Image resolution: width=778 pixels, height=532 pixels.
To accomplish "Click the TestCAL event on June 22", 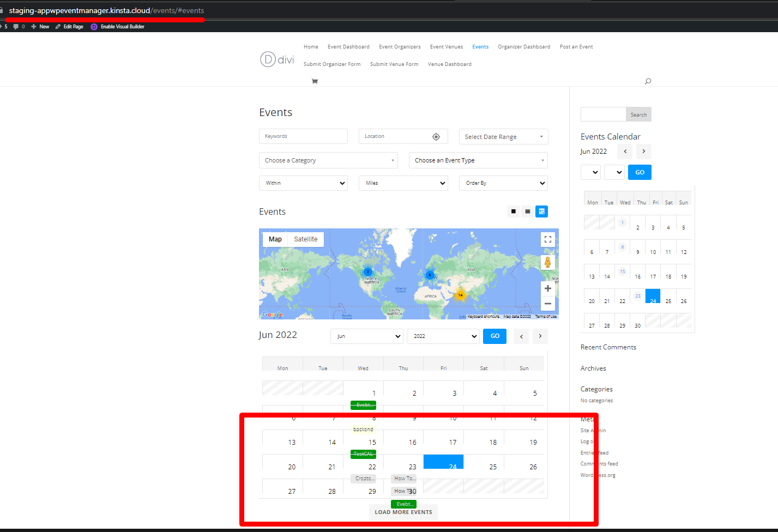I will click(x=363, y=454).
